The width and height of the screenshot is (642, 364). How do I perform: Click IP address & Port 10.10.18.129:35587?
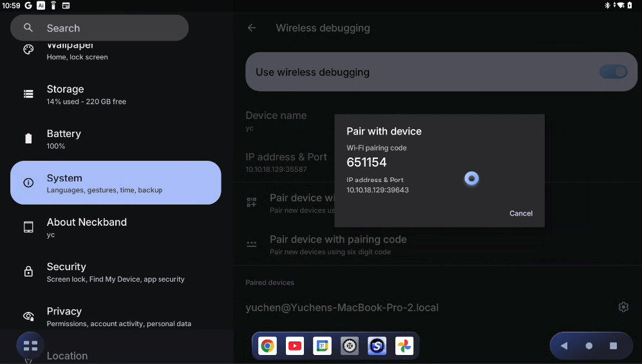pyautogui.click(x=286, y=162)
